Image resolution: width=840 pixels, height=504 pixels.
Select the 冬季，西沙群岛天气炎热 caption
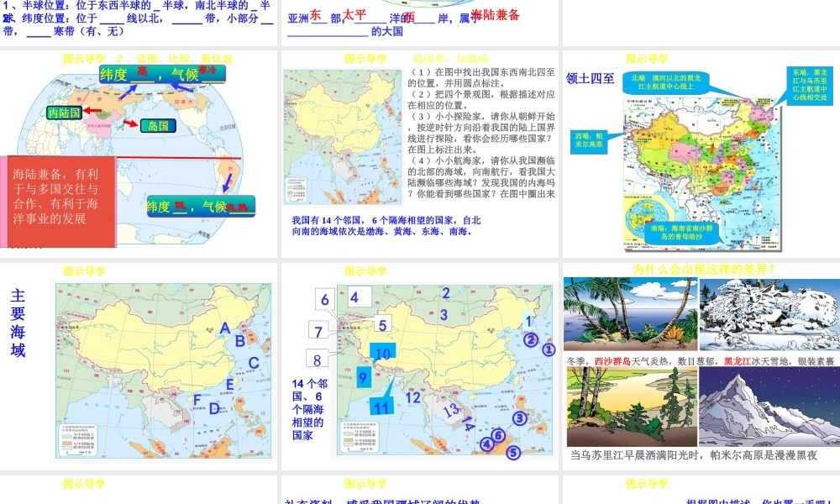pos(701,361)
